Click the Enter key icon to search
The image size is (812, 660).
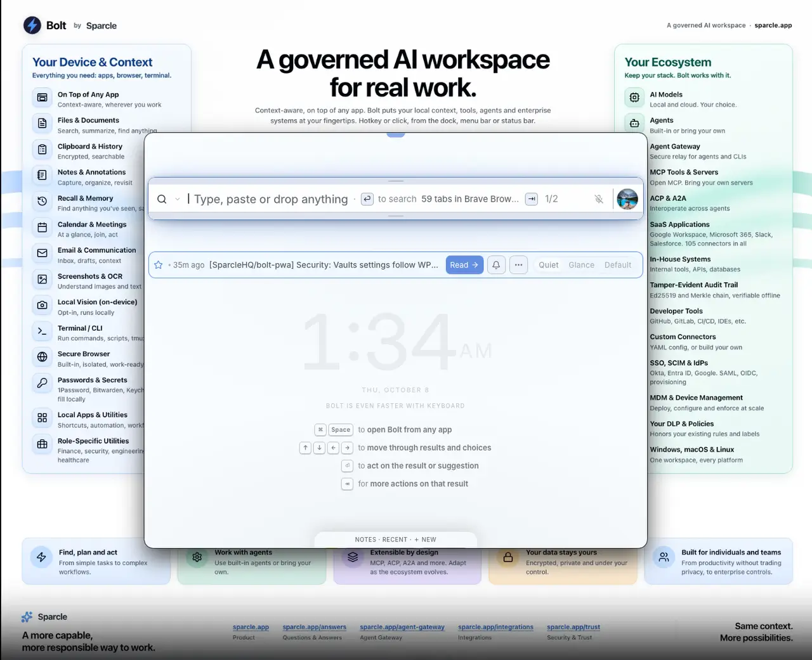point(367,199)
